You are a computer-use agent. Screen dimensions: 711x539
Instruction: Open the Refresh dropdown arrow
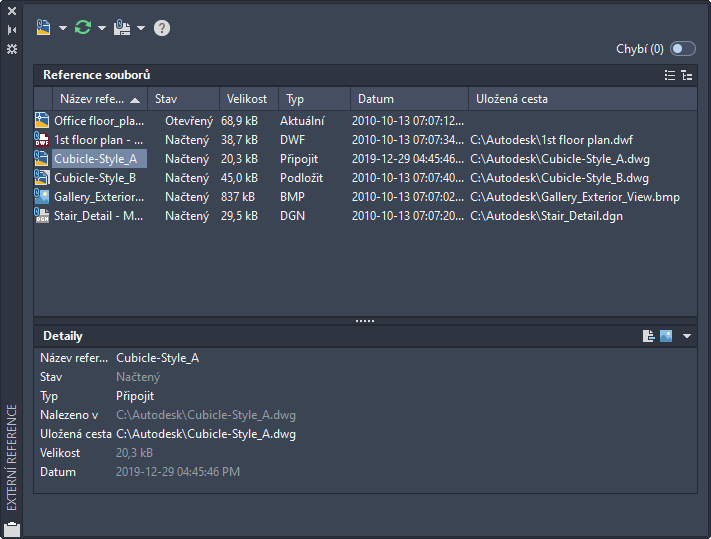[102, 29]
